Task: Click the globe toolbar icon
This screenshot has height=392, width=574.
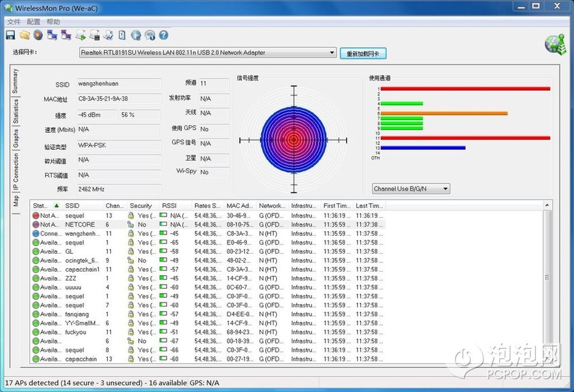Action: click(x=136, y=35)
